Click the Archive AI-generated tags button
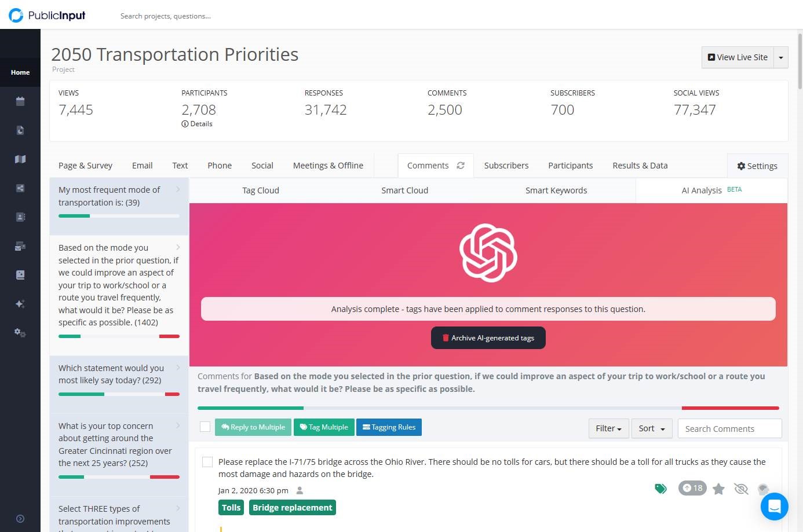803x532 pixels. [488, 337]
